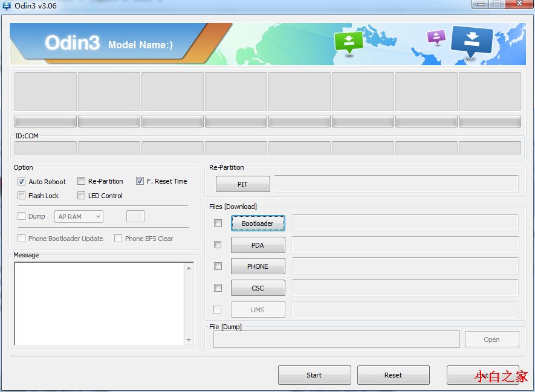Check the Phone Bootloader Update checkbox
The image size is (535, 392).
click(x=22, y=238)
